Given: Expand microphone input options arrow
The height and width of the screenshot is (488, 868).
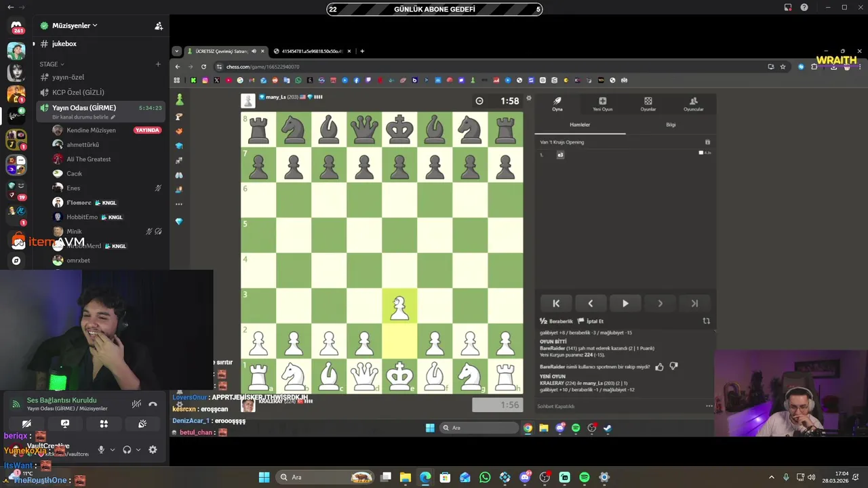Looking at the screenshot, I should [113, 449].
